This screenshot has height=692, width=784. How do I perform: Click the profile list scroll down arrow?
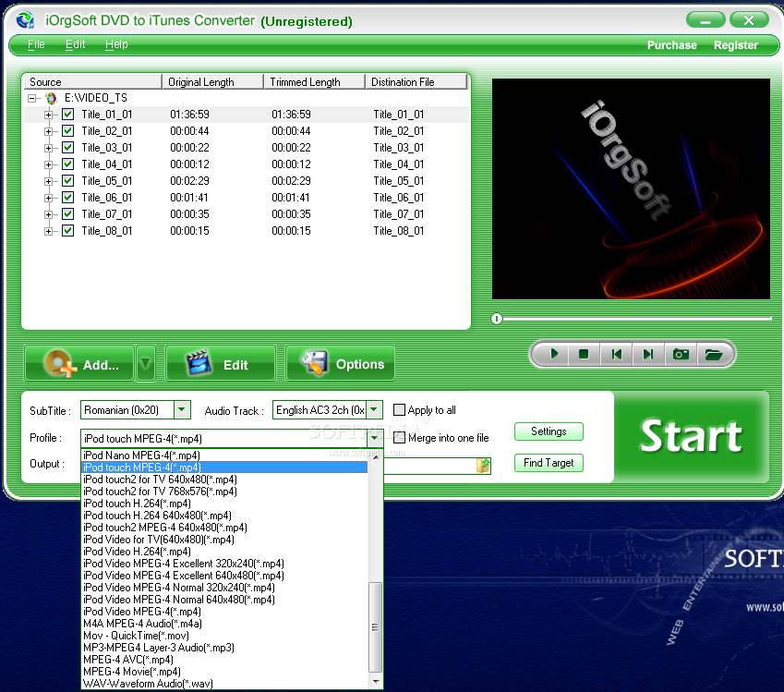[x=376, y=682]
